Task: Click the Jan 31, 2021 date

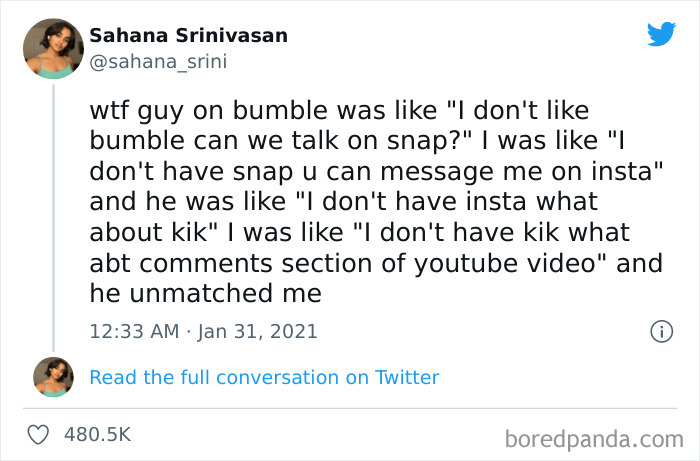Action: click(x=257, y=331)
